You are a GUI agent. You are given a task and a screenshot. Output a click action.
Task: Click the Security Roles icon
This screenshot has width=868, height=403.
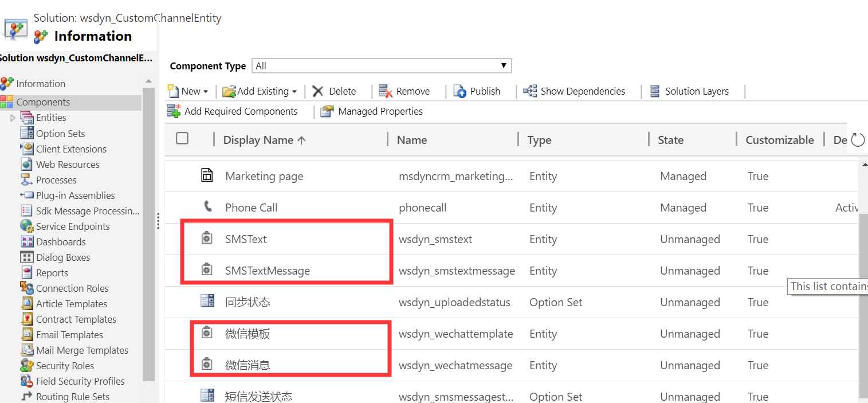click(27, 365)
